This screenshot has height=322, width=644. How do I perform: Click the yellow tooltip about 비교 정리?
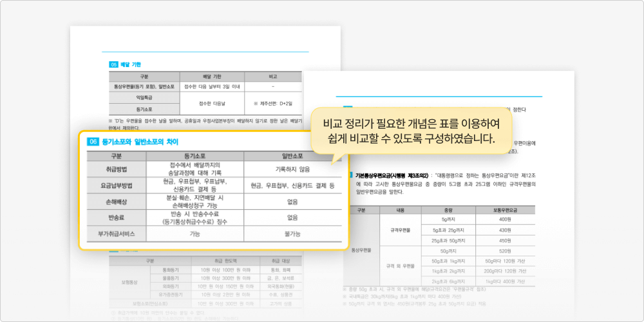click(408, 130)
